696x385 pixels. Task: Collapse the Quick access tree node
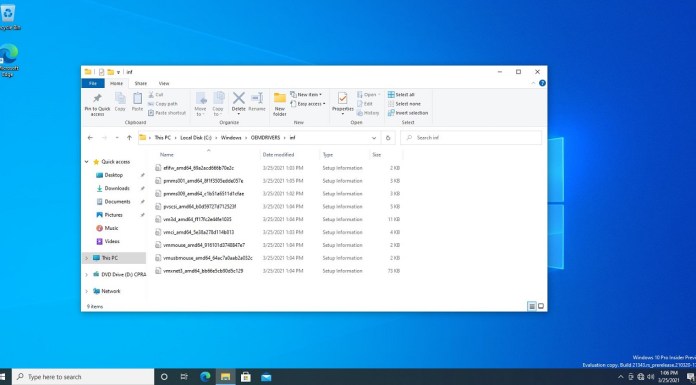click(87, 162)
